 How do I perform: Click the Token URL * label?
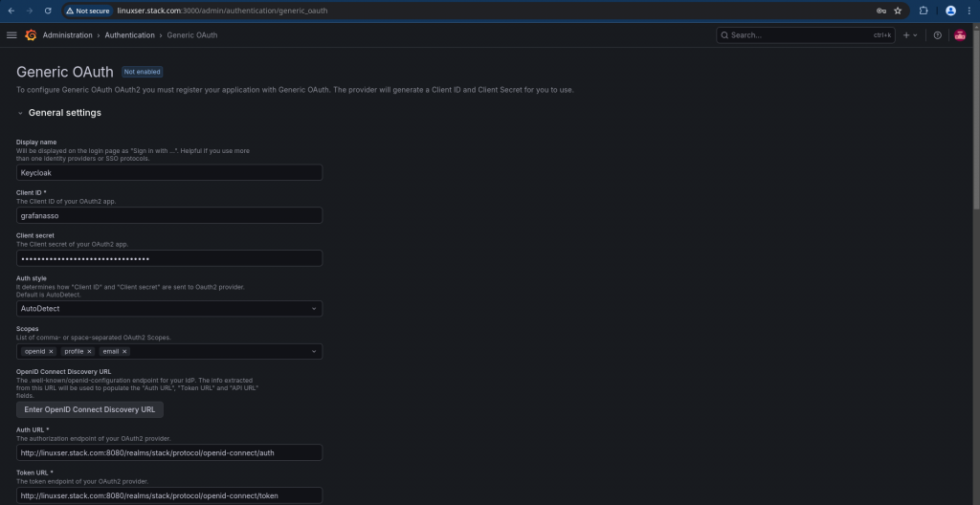click(34, 472)
